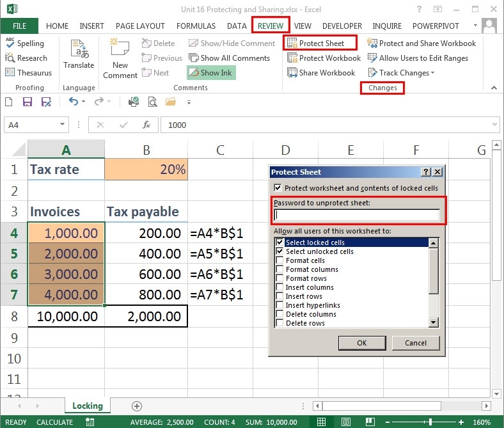Run the Spelling check

25,43
